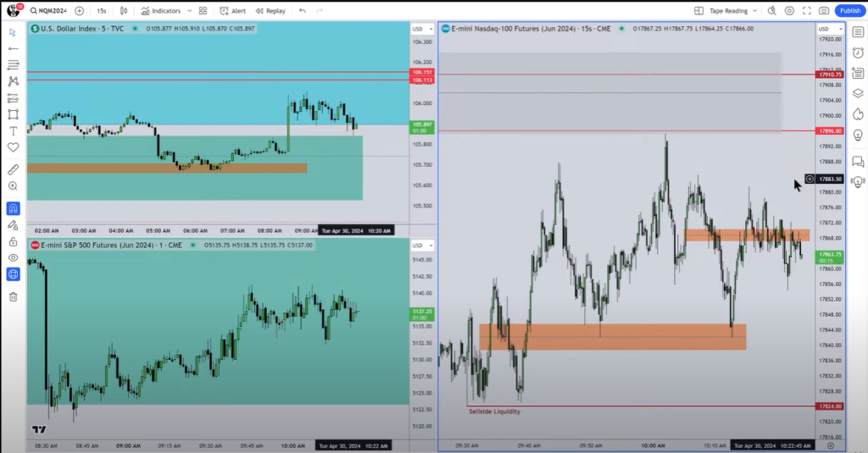Add a symbol with the plus icon
The height and width of the screenshot is (453, 868).
click(x=79, y=10)
